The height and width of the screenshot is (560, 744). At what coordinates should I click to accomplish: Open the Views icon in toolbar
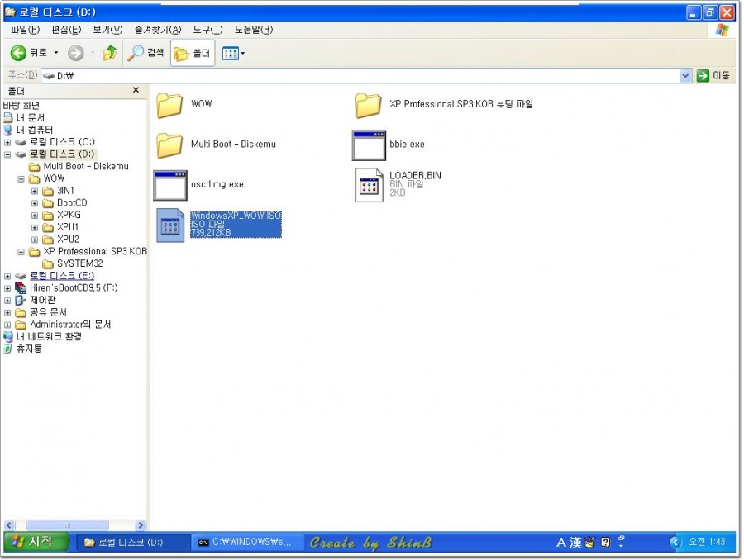point(230,53)
